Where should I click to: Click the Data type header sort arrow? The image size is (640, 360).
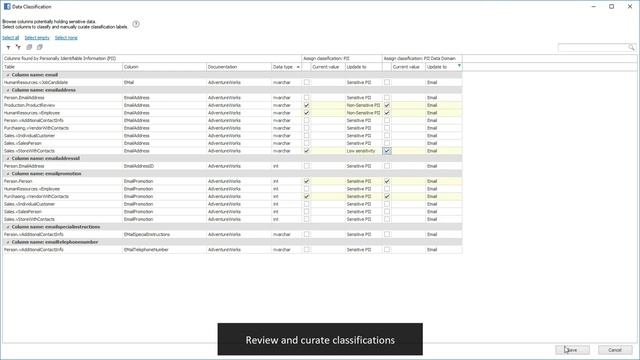pyautogui.click(x=298, y=67)
